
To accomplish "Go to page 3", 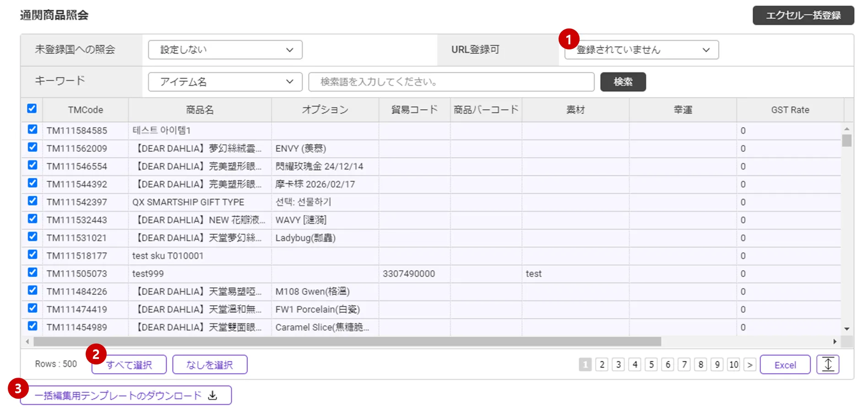I will click(618, 364).
